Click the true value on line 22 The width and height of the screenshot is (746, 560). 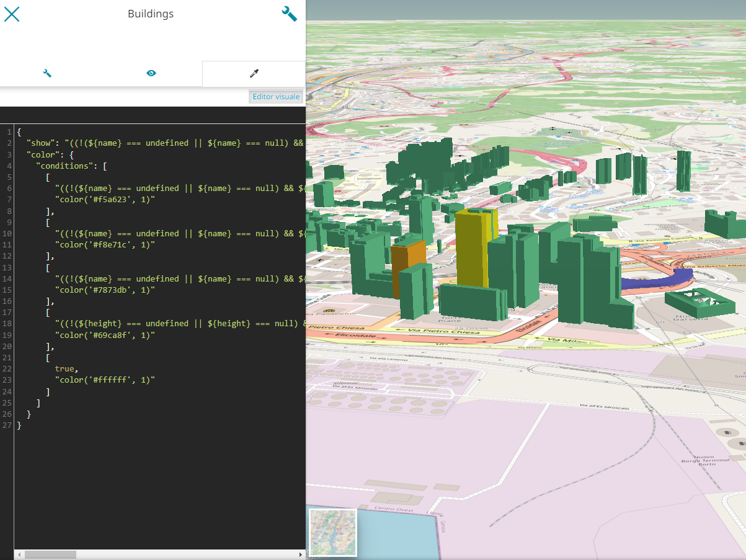66,368
